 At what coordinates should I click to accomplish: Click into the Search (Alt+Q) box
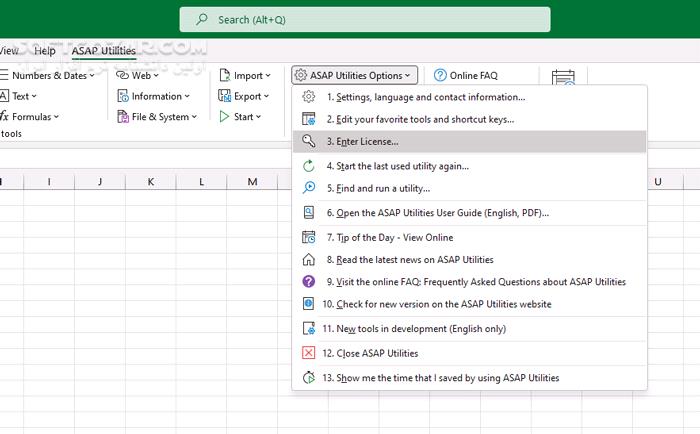(365, 19)
